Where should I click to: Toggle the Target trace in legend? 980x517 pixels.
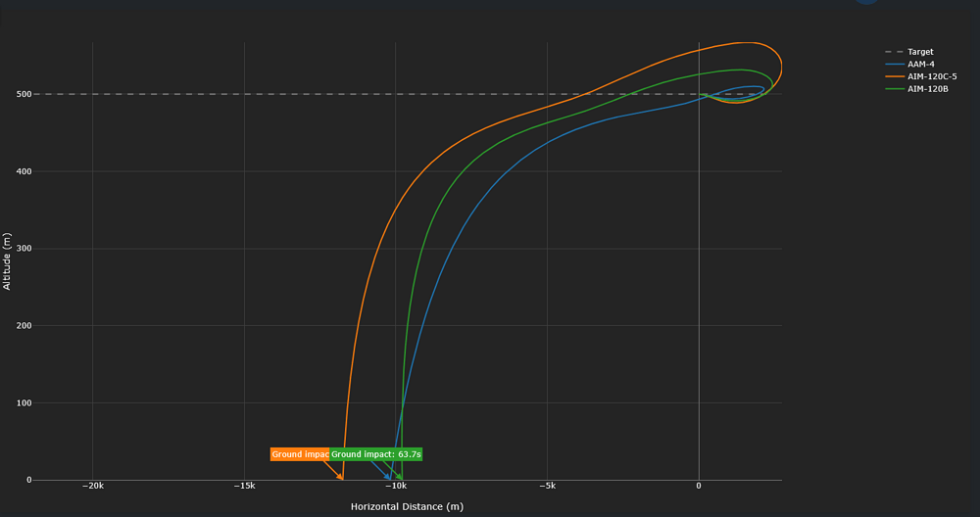pos(919,52)
